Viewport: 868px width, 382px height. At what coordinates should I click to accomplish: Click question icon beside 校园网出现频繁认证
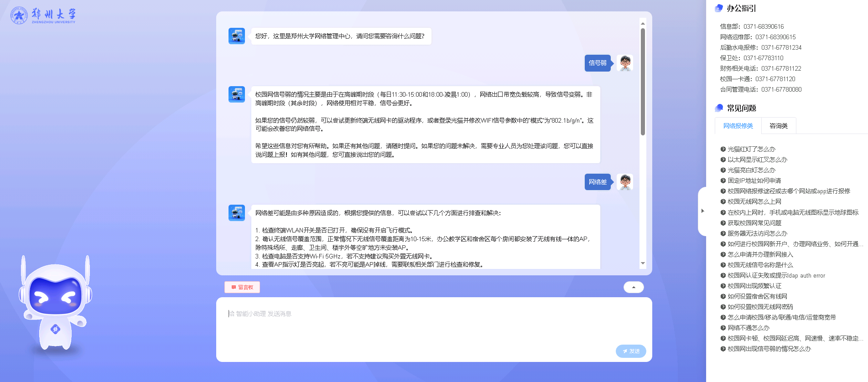click(x=723, y=286)
